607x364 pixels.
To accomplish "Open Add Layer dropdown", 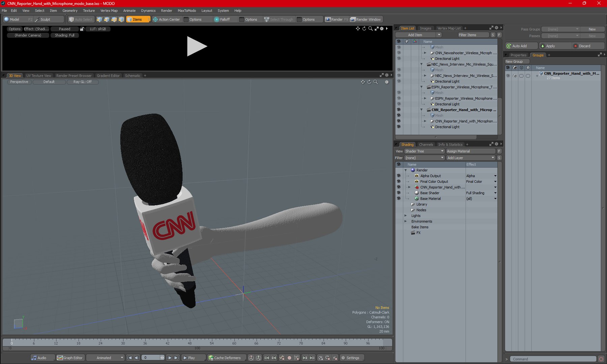I will click(471, 158).
